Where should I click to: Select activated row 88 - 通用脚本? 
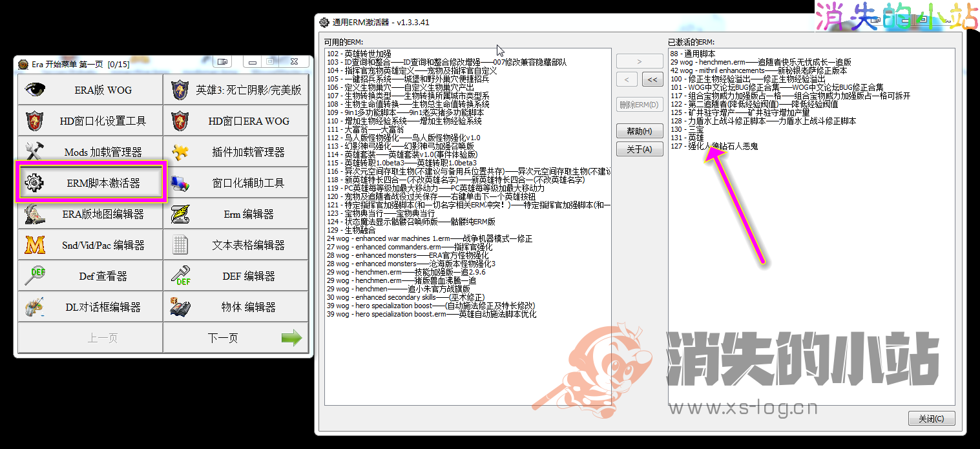click(x=811, y=54)
